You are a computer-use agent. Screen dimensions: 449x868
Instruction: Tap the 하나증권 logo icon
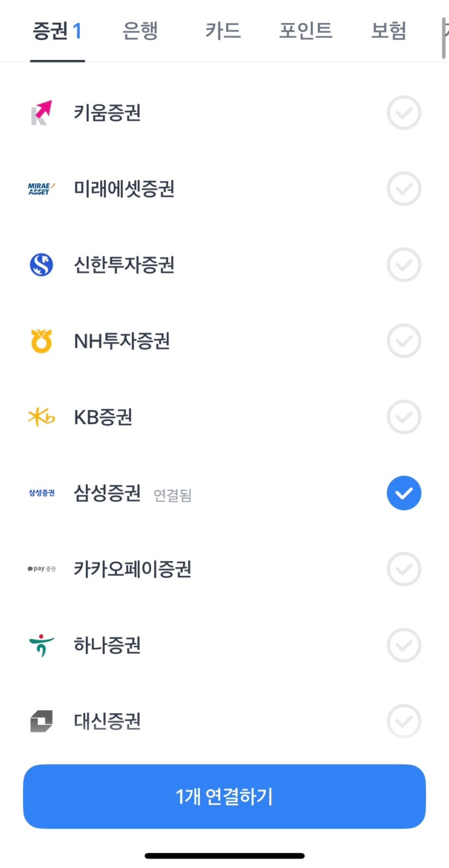click(x=42, y=645)
